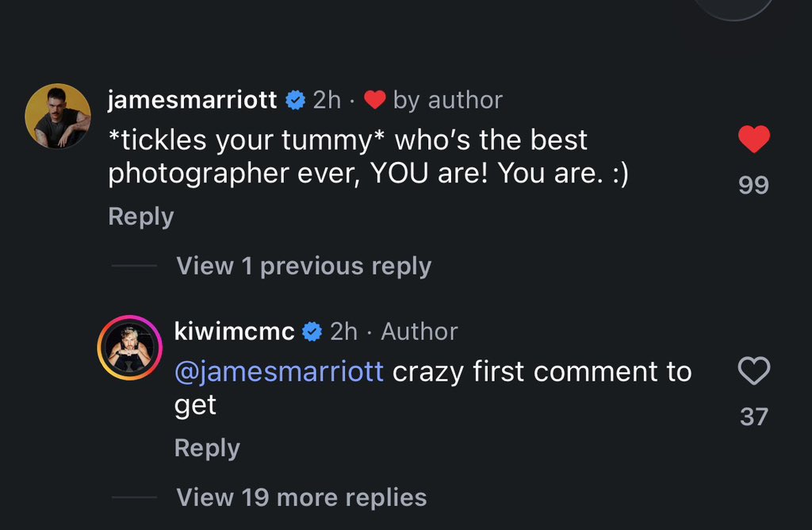Image resolution: width=812 pixels, height=530 pixels.
Task: Open kiwimcmc's story ring avatar
Action: click(129, 348)
